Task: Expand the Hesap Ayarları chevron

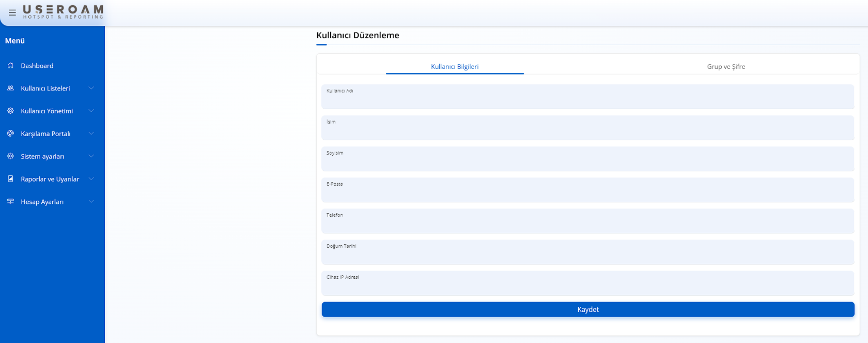Action: (91, 202)
